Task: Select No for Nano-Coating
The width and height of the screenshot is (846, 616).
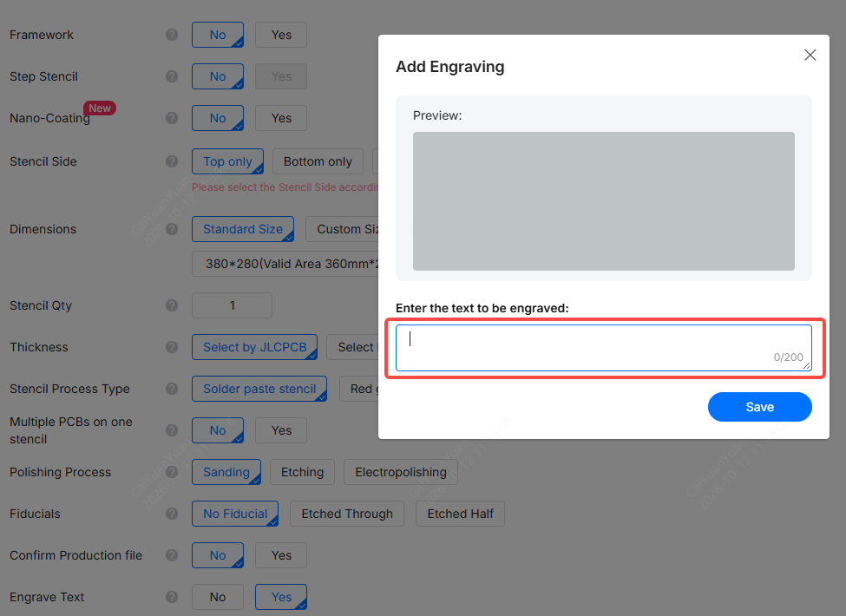Action: coord(218,118)
